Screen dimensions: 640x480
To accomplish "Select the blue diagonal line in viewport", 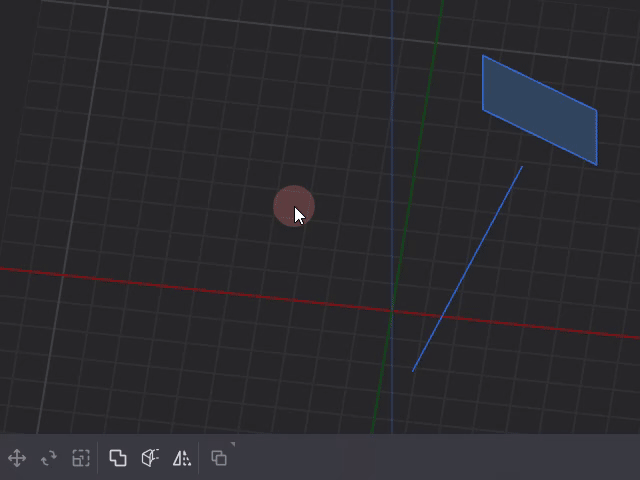I will (x=467, y=269).
